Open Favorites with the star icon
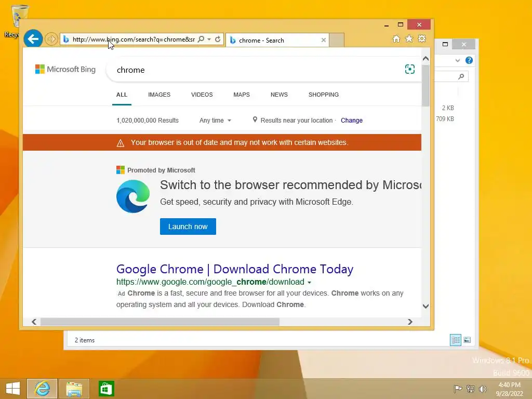The width and height of the screenshot is (532, 399). 409,38
